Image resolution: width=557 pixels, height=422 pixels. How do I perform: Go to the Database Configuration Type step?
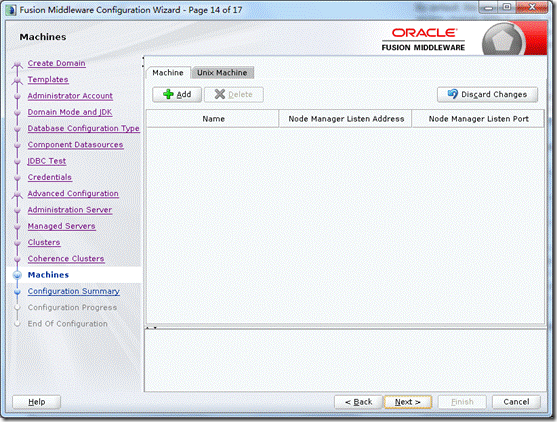pos(83,128)
